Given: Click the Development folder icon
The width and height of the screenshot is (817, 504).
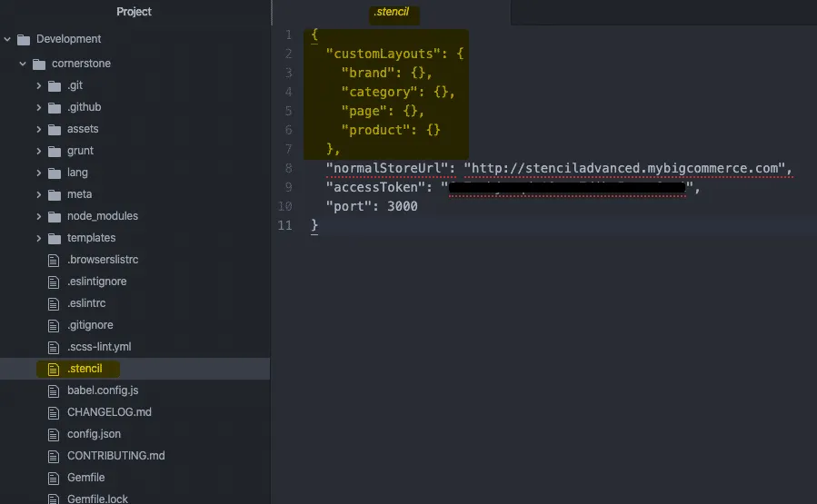Looking at the screenshot, I should tap(24, 40).
